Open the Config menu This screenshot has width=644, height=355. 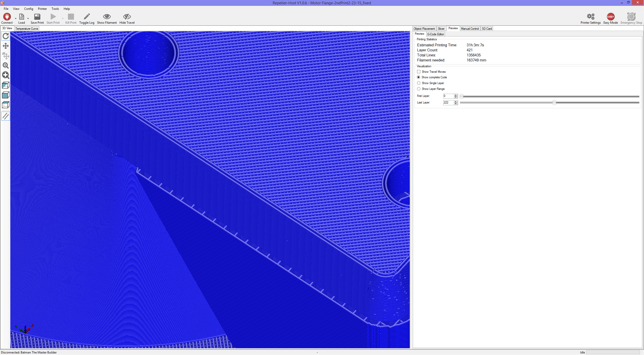[x=28, y=9]
